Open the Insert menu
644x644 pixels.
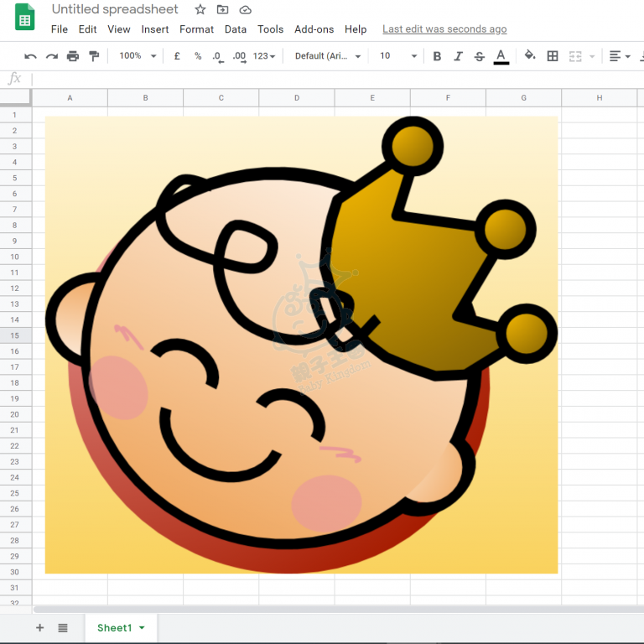[x=155, y=29]
